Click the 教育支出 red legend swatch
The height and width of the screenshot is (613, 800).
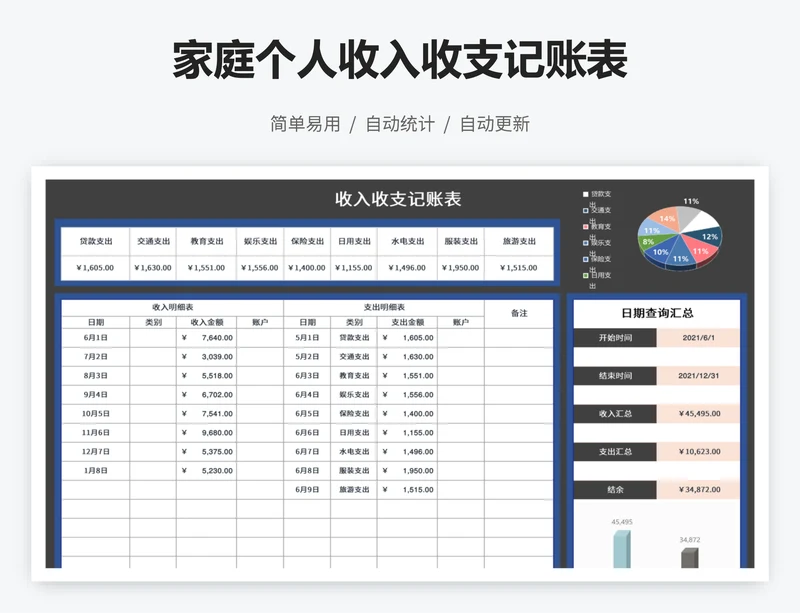[x=586, y=226]
